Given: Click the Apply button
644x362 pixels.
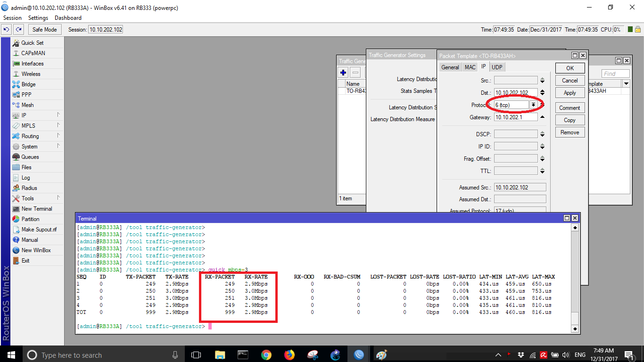Looking at the screenshot, I should (x=570, y=93).
